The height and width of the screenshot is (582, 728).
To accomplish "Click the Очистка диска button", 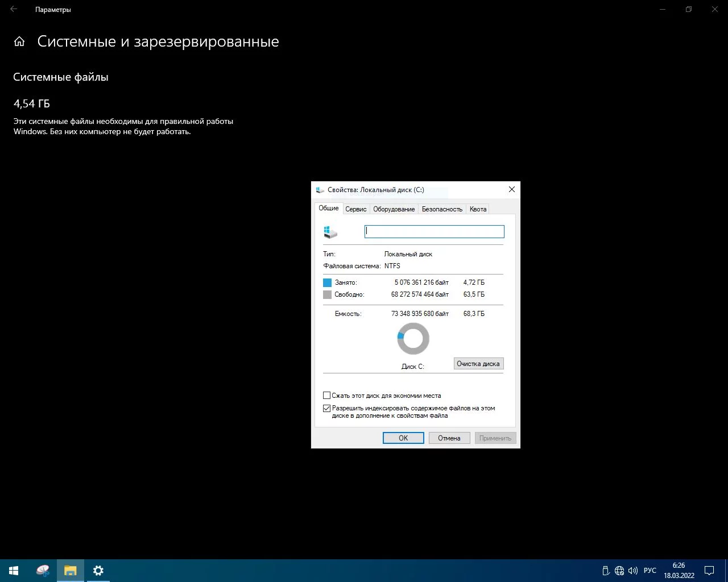I will click(478, 364).
